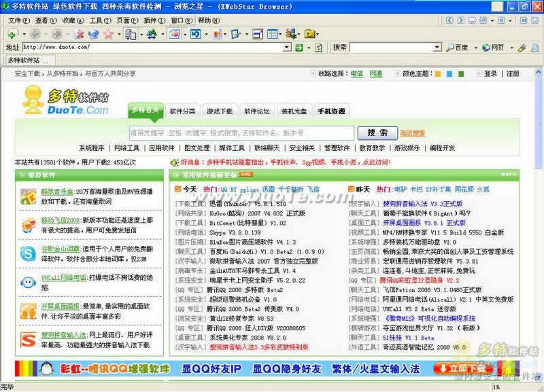
Task: Click the gray devices toolbar icon
Action: click(x=131, y=34)
